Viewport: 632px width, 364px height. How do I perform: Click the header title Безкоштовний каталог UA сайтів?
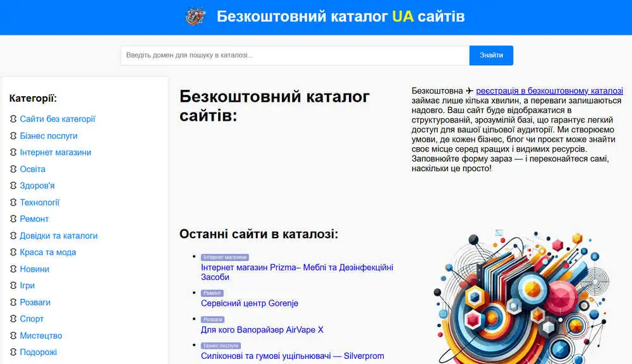tap(341, 16)
